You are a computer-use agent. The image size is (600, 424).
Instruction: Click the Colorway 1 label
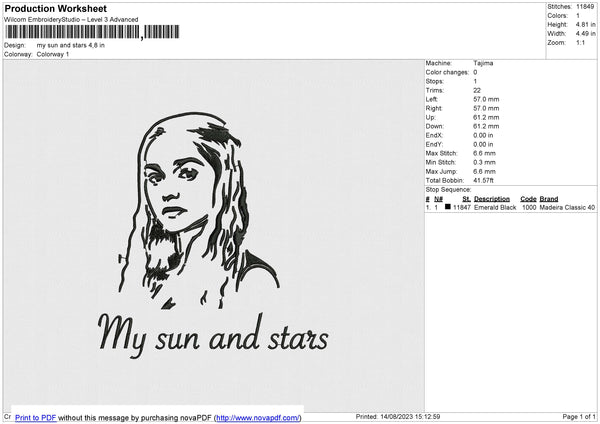pos(52,54)
